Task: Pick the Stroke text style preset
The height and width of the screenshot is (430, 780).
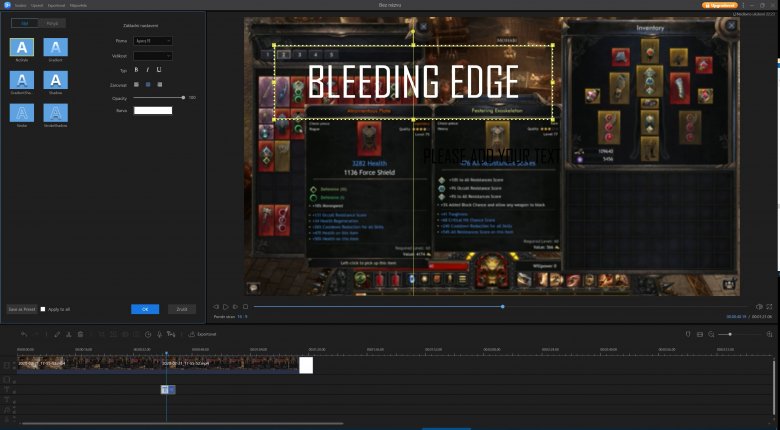Action: click(22, 113)
